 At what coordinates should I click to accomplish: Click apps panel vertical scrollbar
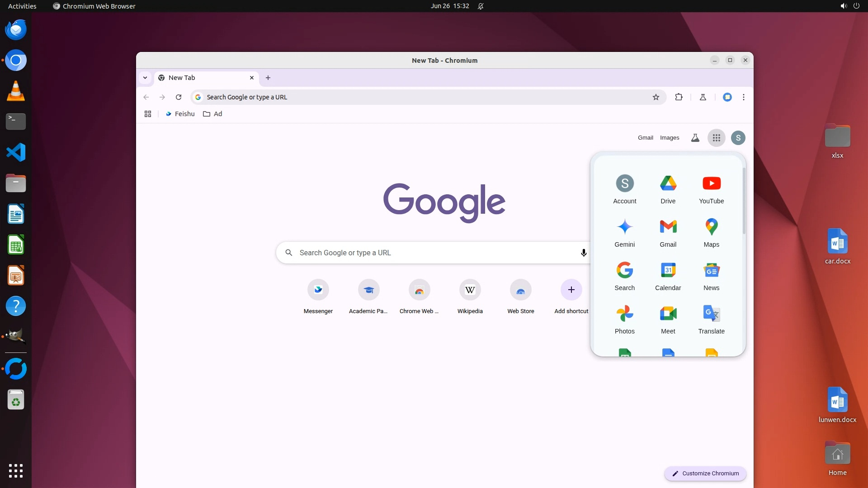(744, 201)
